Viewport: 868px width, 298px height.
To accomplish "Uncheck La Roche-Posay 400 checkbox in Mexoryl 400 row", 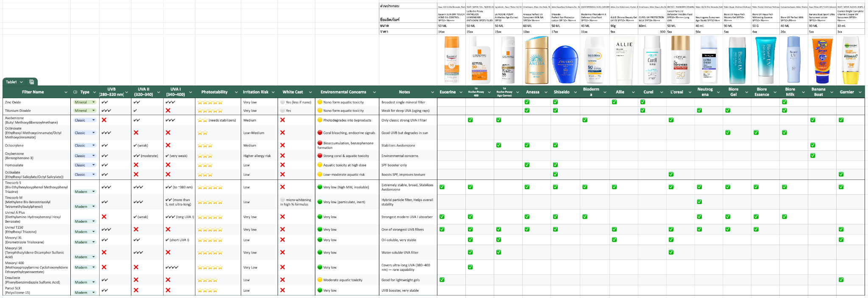I will point(470,267).
